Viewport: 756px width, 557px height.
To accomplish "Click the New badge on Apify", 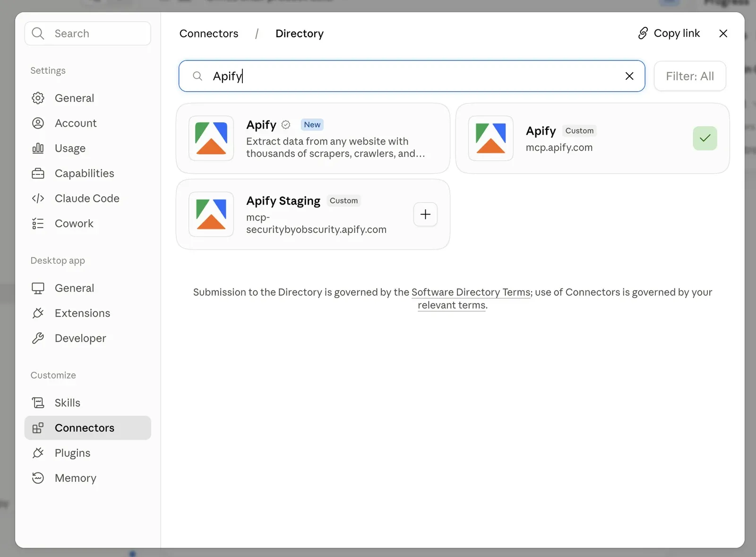I will pyautogui.click(x=312, y=125).
